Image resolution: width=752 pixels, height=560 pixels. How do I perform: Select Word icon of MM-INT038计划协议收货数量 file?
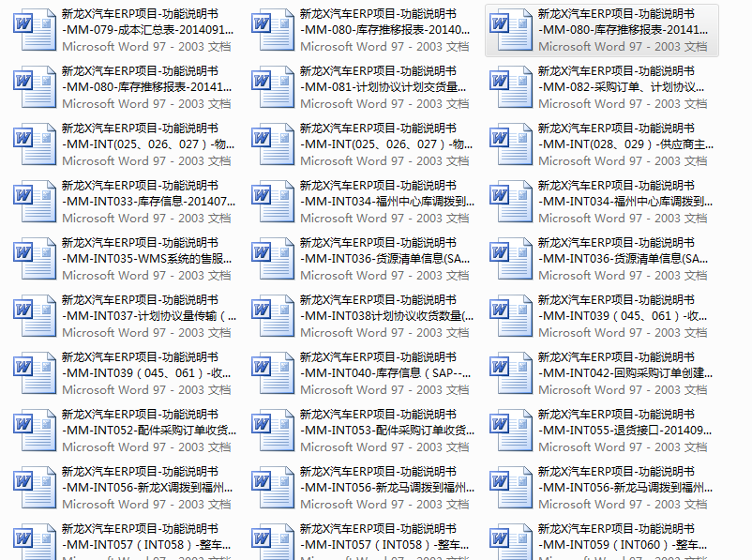tap(273, 316)
